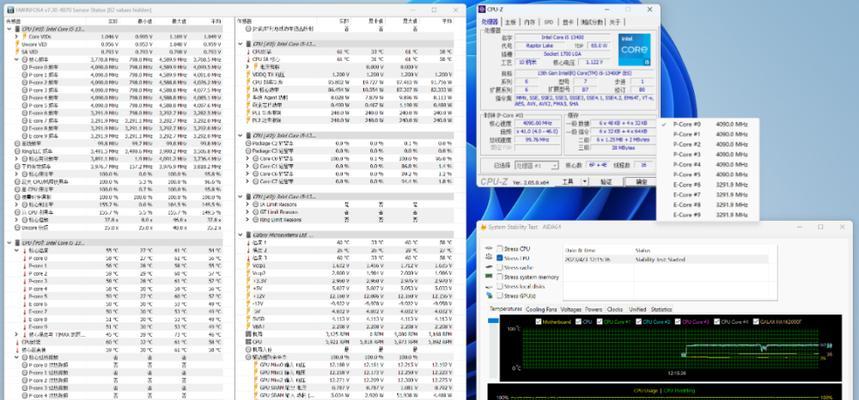Click the CPU-Z app icon in the title bar
Image resolution: width=859 pixels, height=400 pixels.
point(482,9)
